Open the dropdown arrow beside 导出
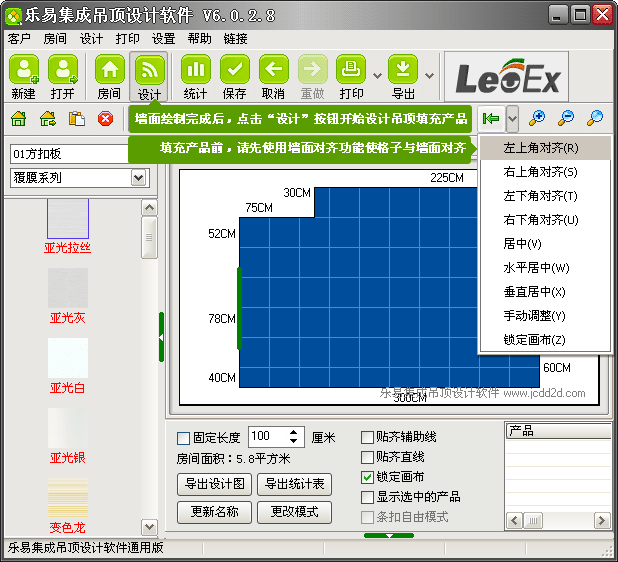 coord(430,75)
